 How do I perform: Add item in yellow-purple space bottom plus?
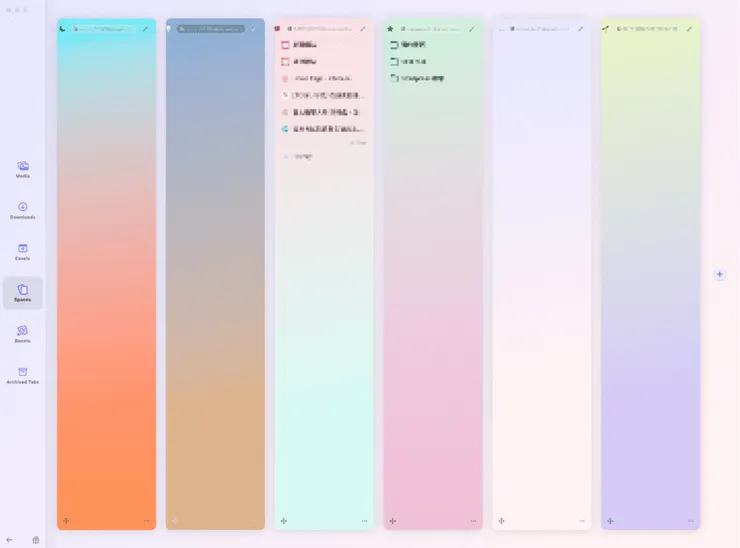[610, 521]
